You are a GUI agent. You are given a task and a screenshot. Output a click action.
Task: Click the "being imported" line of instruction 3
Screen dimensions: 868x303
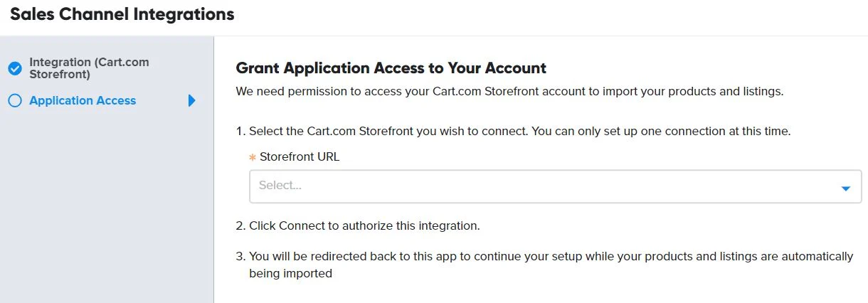coord(290,273)
